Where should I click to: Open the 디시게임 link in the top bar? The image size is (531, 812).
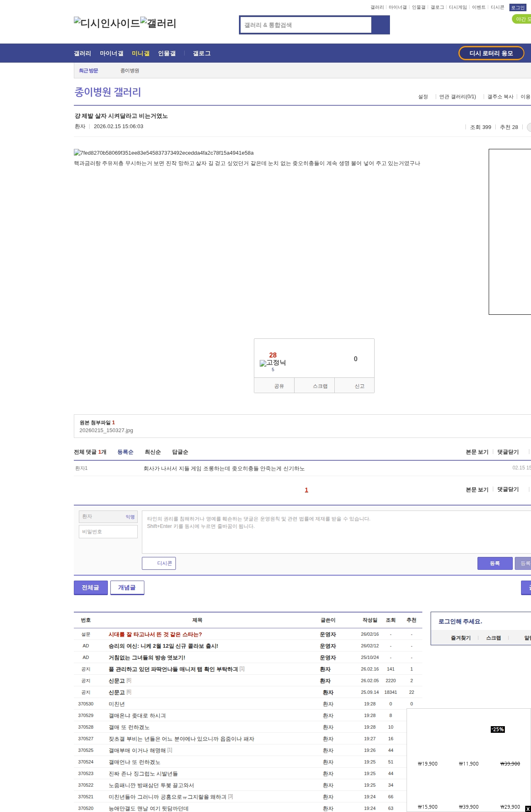coord(458,7)
